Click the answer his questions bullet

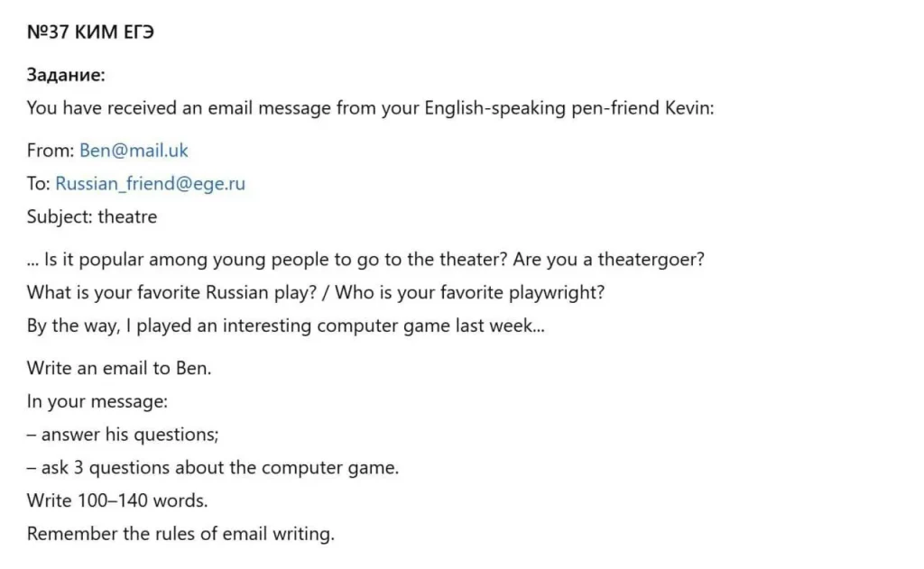point(123,435)
